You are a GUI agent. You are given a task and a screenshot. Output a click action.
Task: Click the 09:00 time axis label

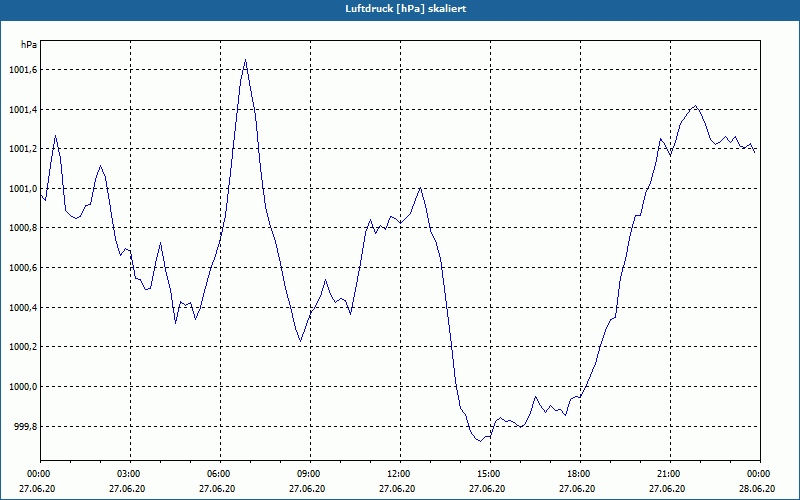click(x=310, y=474)
